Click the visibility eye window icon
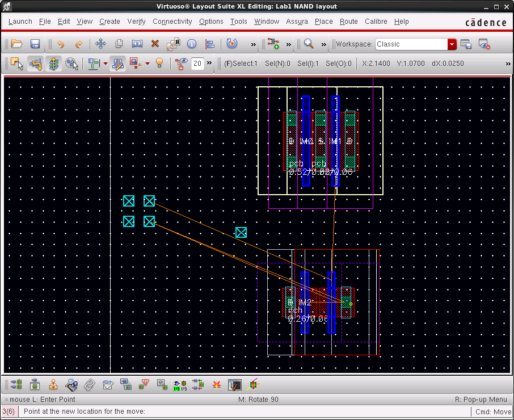Viewport: 514px width, 420px height. click(484, 44)
